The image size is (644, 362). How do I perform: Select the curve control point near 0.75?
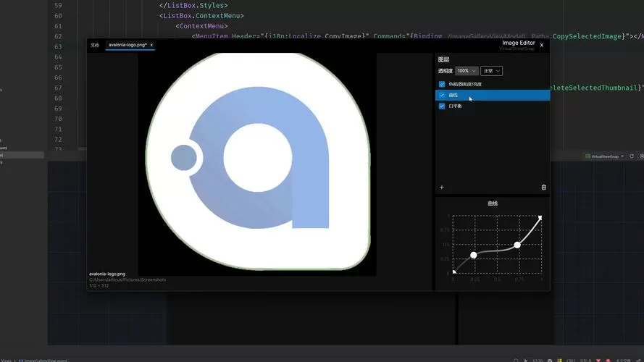517,245
